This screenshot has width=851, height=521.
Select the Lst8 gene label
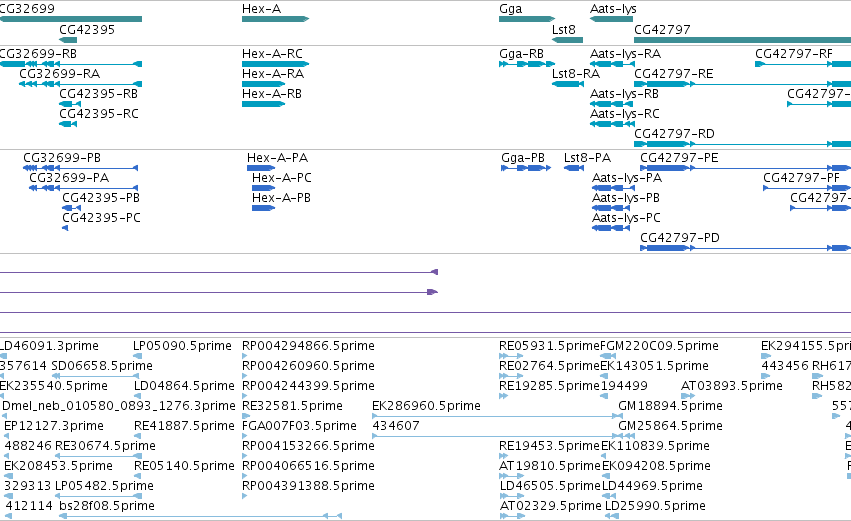563,29
